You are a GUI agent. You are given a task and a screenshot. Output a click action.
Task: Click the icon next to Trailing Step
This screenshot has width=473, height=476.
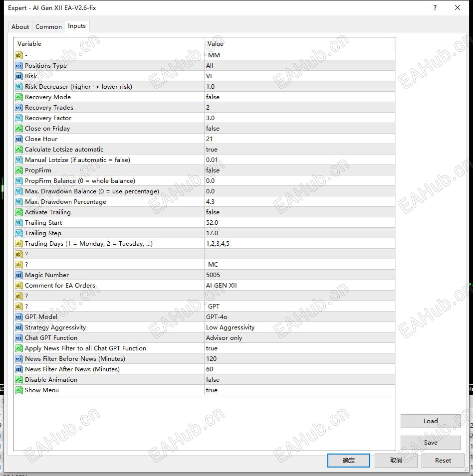(x=19, y=233)
